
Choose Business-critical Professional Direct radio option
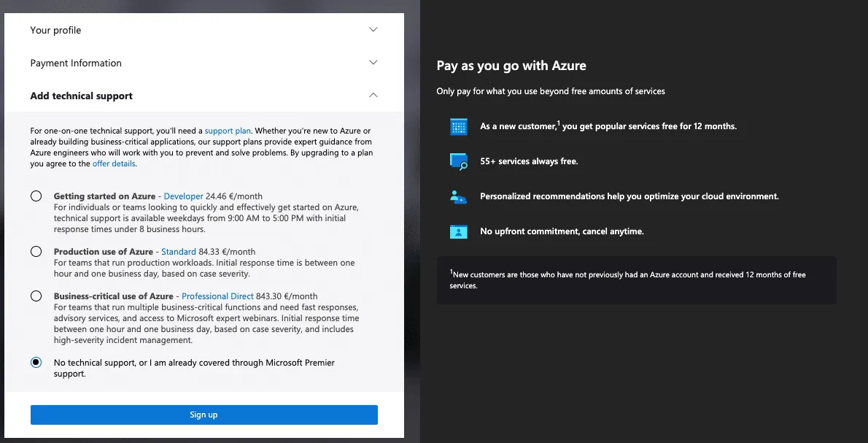point(36,296)
